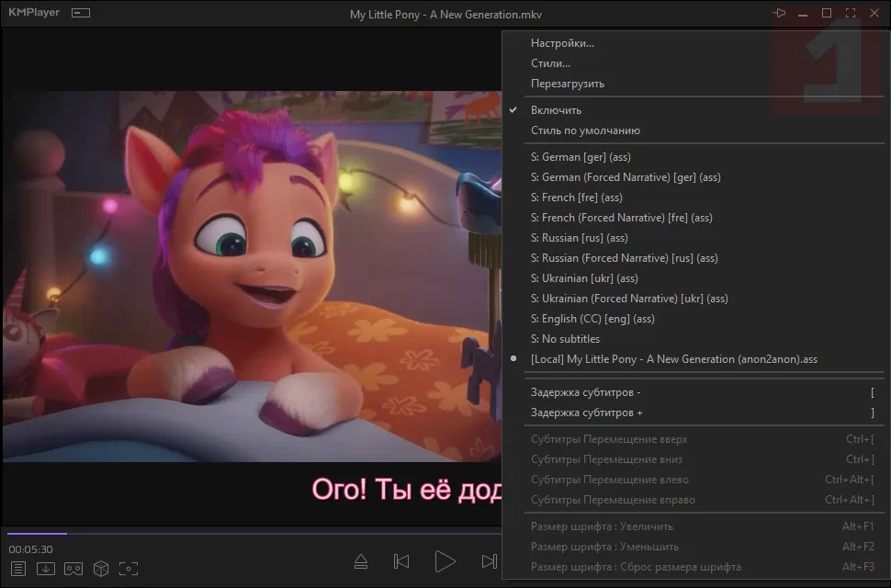The height and width of the screenshot is (588, 891).
Task: Click Размер шрифта : Увеличить entry
Action: pos(694,526)
